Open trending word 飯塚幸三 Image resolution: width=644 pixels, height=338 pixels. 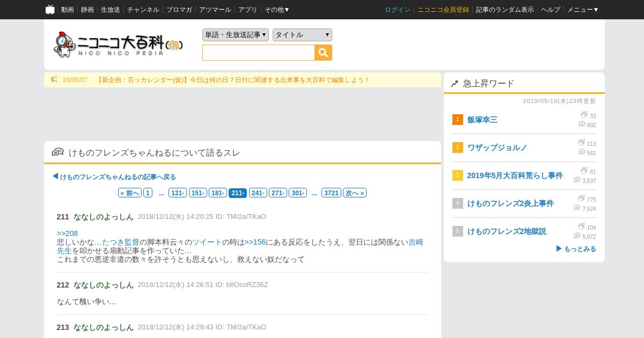[x=482, y=120]
